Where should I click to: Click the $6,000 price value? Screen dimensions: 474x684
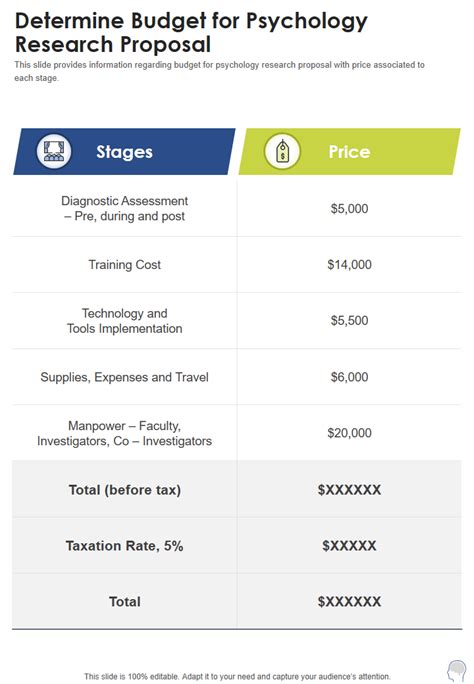[349, 377]
